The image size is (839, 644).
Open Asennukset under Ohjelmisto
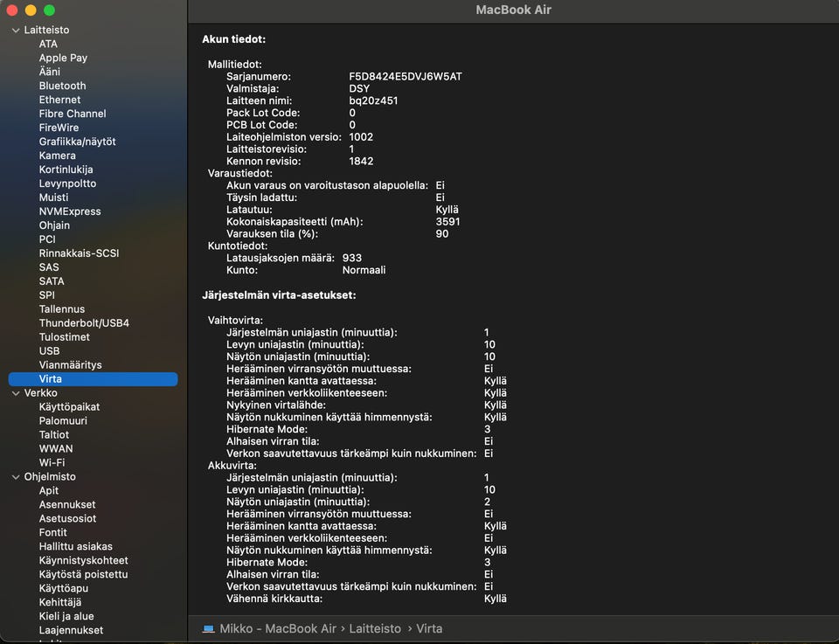click(x=67, y=505)
